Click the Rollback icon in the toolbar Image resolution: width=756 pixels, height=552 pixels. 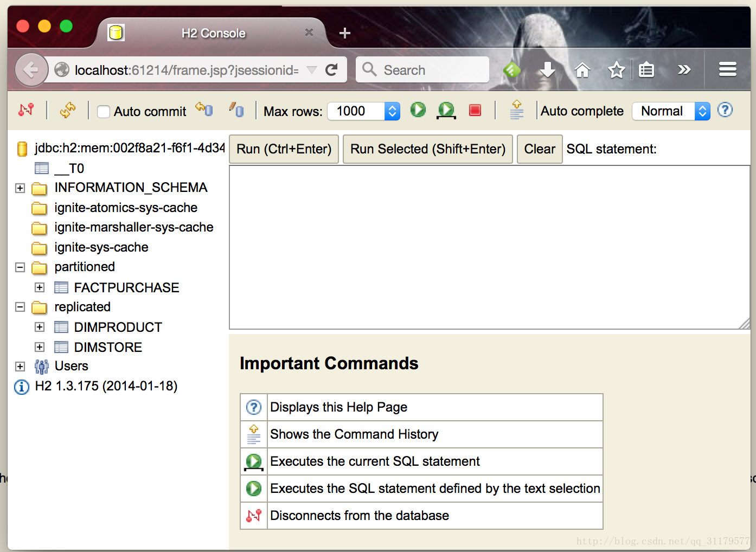(x=236, y=110)
